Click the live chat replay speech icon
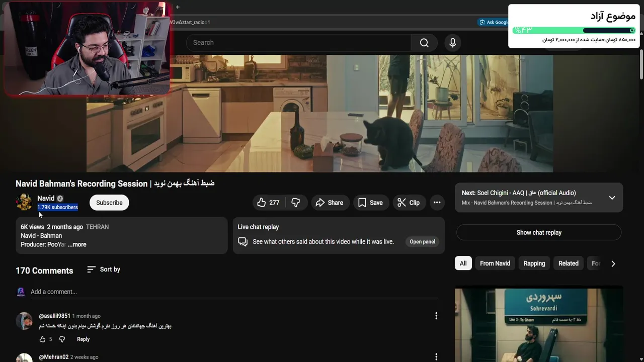This screenshot has height=362, width=644. click(243, 242)
